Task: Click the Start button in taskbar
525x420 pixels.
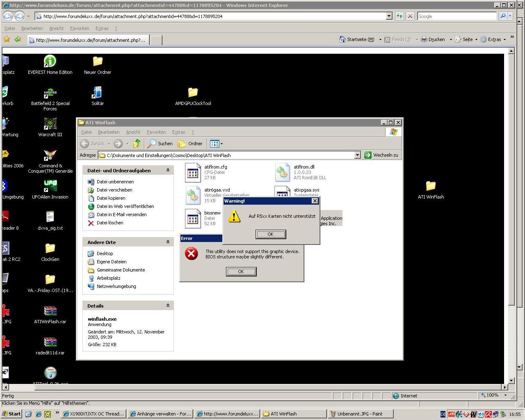Action: [x=11, y=414]
